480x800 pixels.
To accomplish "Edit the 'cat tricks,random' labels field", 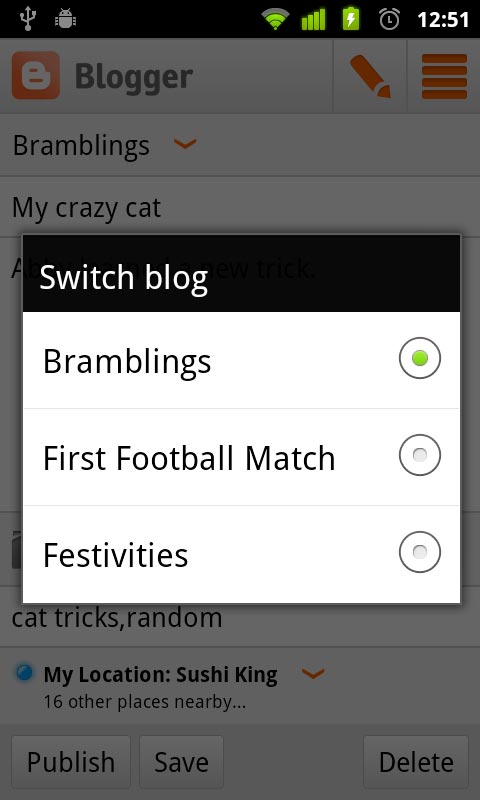I will (x=240, y=618).
